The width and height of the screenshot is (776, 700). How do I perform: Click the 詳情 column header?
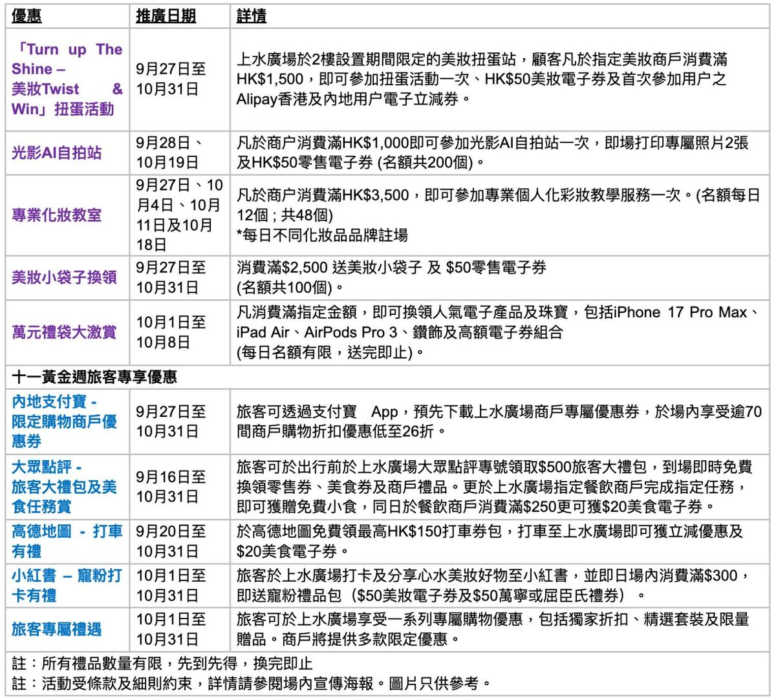pos(252,16)
